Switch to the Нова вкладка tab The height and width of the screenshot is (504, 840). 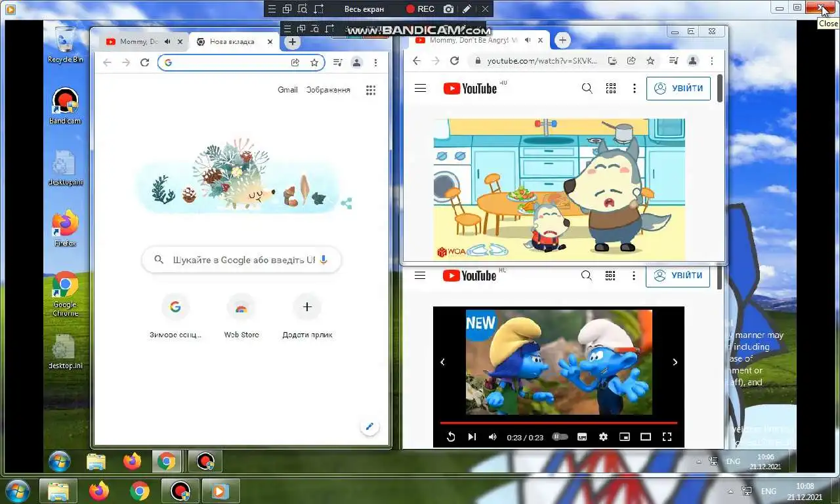(x=232, y=41)
